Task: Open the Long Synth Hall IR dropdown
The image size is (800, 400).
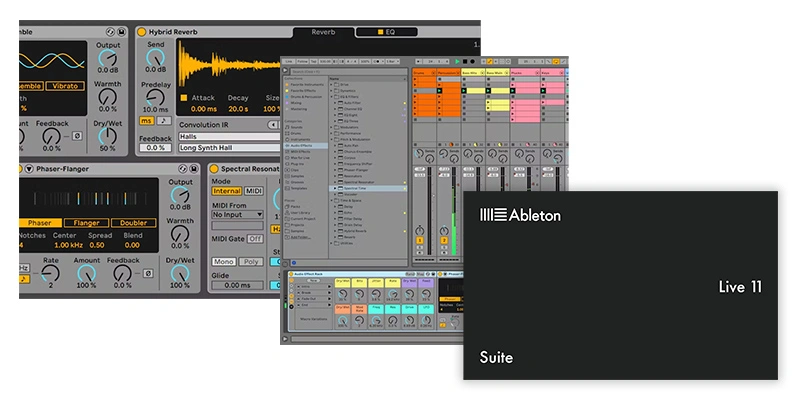Action: click(229, 147)
